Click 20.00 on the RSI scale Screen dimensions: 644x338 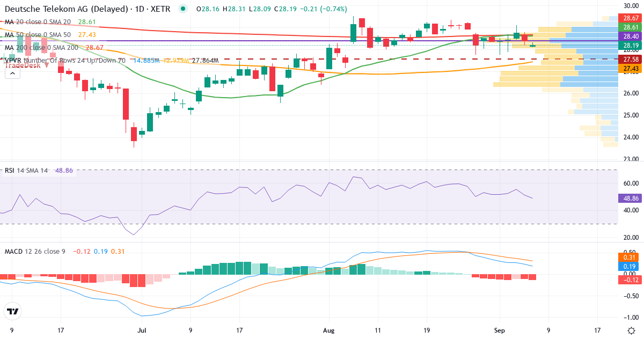pos(631,238)
